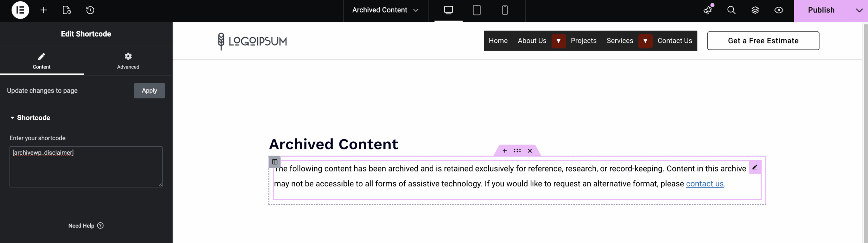
Task: Click the Get a Free Estimate button
Action: pos(763,41)
